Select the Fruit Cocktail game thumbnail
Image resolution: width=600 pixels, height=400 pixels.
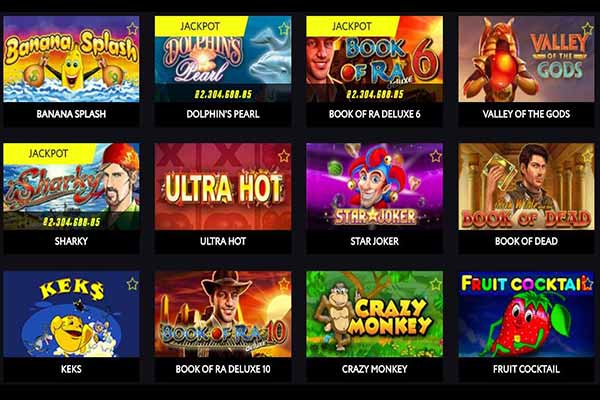point(526,314)
